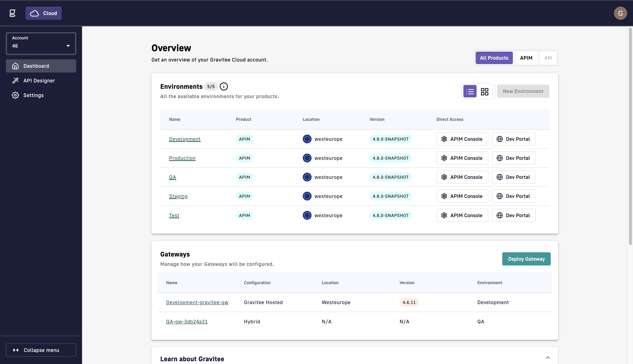The width and height of the screenshot is (633, 364).
Task: Click the Cloud button in the header
Action: pos(43,13)
